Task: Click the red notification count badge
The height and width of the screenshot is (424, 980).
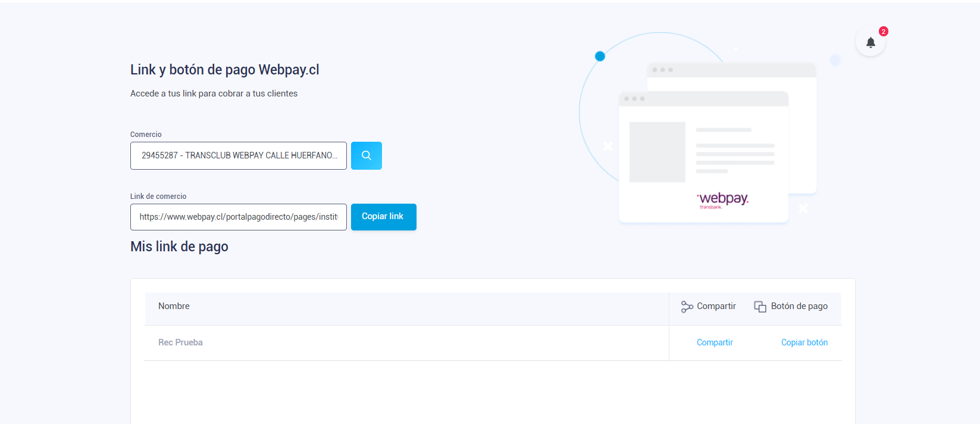Action: 884,32
